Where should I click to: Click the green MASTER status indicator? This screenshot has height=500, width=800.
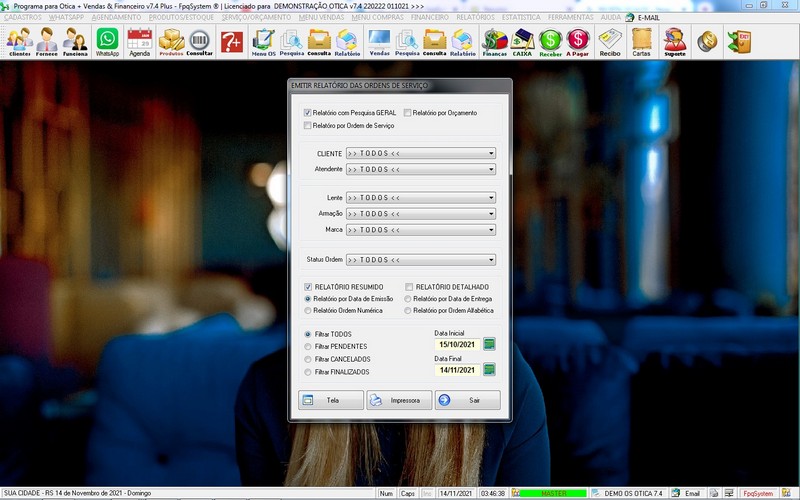point(554,493)
